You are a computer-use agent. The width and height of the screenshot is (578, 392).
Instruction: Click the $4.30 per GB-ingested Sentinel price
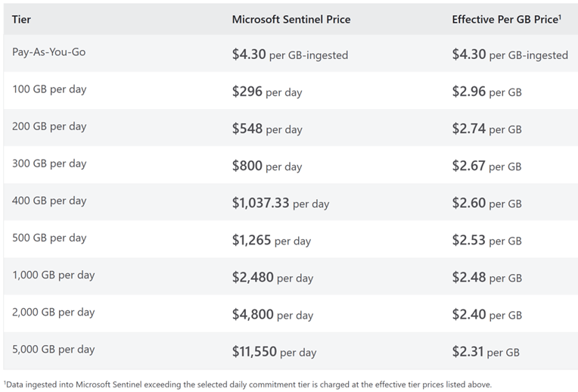pos(290,54)
